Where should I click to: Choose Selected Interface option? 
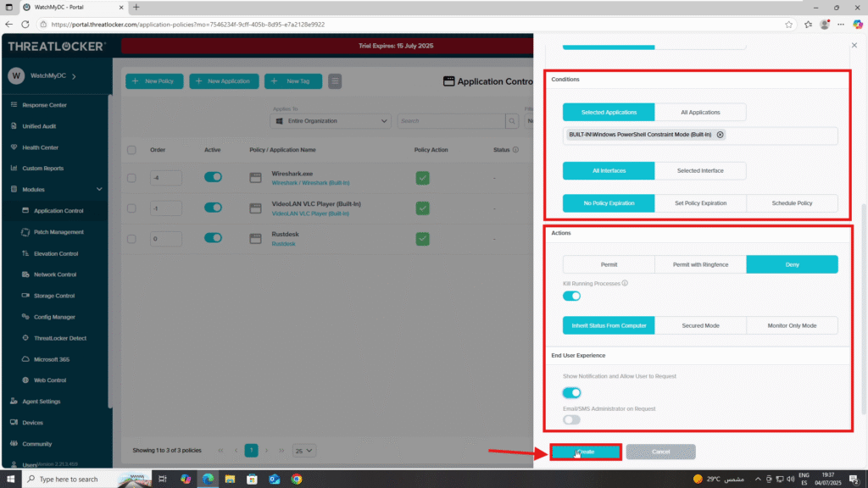(x=700, y=170)
